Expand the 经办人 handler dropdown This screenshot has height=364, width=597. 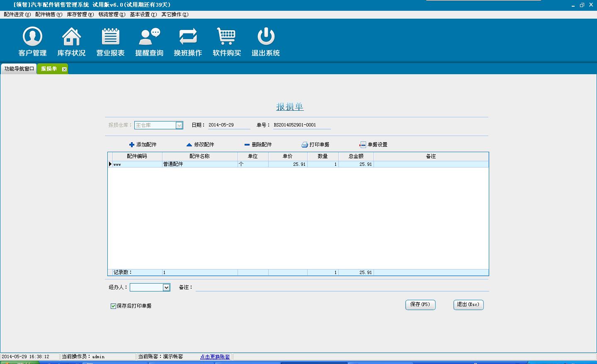click(x=166, y=287)
